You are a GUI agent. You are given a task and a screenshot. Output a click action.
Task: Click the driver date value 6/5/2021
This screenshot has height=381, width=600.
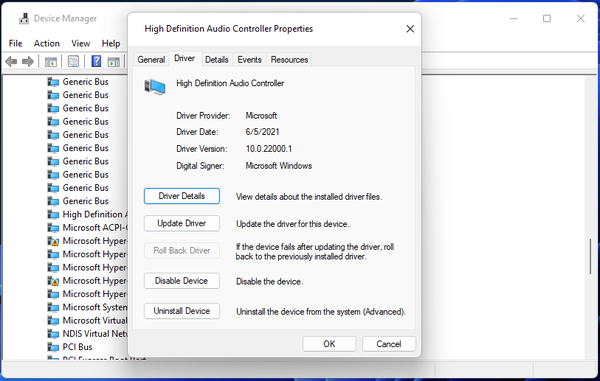(x=262, y=132)
